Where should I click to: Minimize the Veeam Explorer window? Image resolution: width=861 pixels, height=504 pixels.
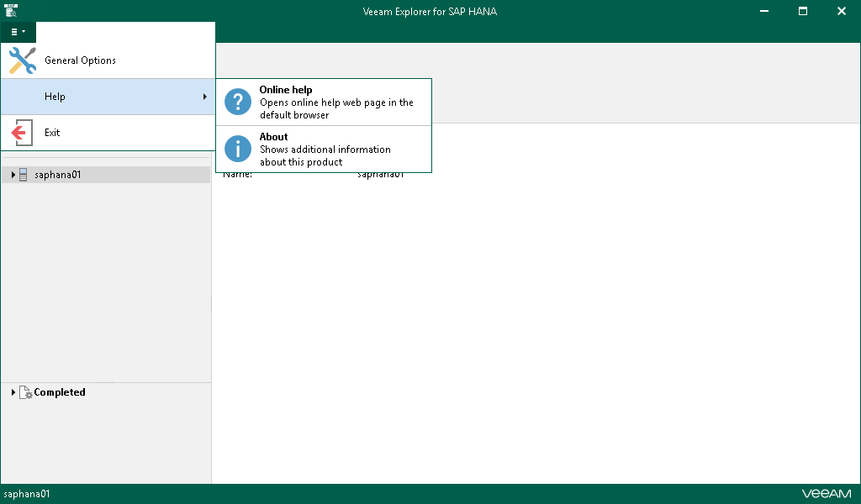point(763,11)
